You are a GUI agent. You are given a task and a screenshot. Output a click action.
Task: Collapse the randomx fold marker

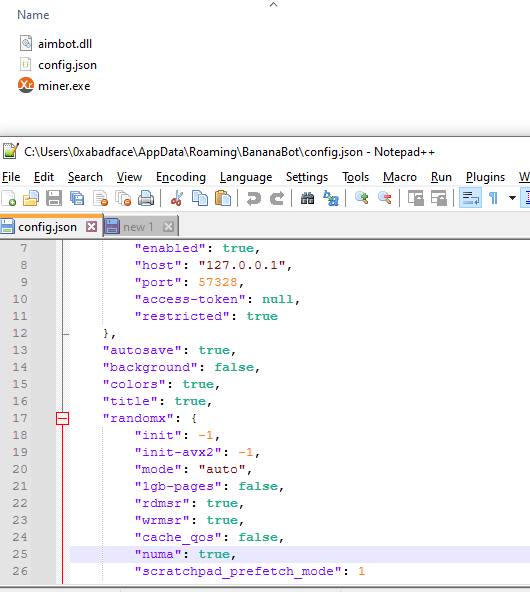62,418
